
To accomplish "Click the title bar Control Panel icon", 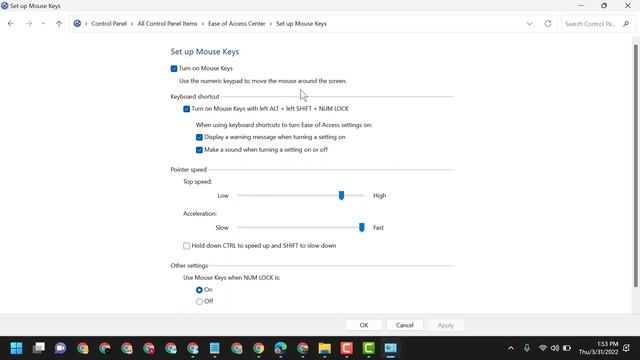I will [x=4, y=6].
